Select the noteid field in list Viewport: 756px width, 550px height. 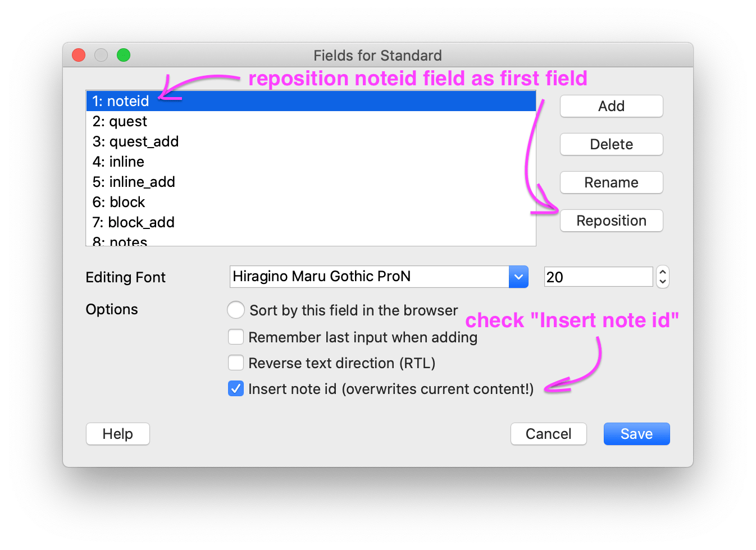point(121,101)
